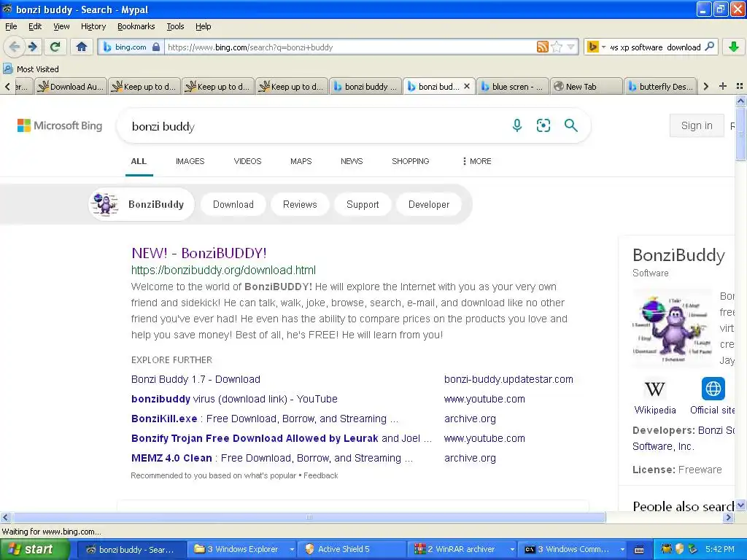Open Bing visual search camera icon
The height and width of the screenshot is (560, 747).
point(543,125)
